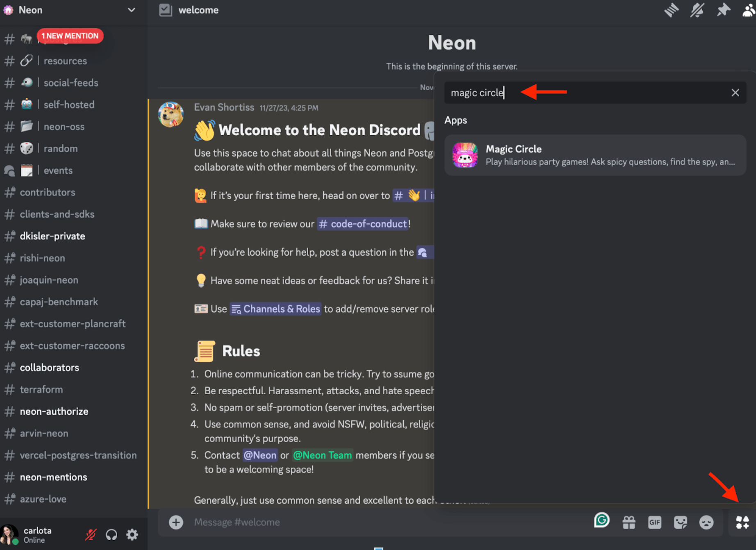
Task: Open the GIF picker
Action: pyautogui.click(x=654, y=522)
